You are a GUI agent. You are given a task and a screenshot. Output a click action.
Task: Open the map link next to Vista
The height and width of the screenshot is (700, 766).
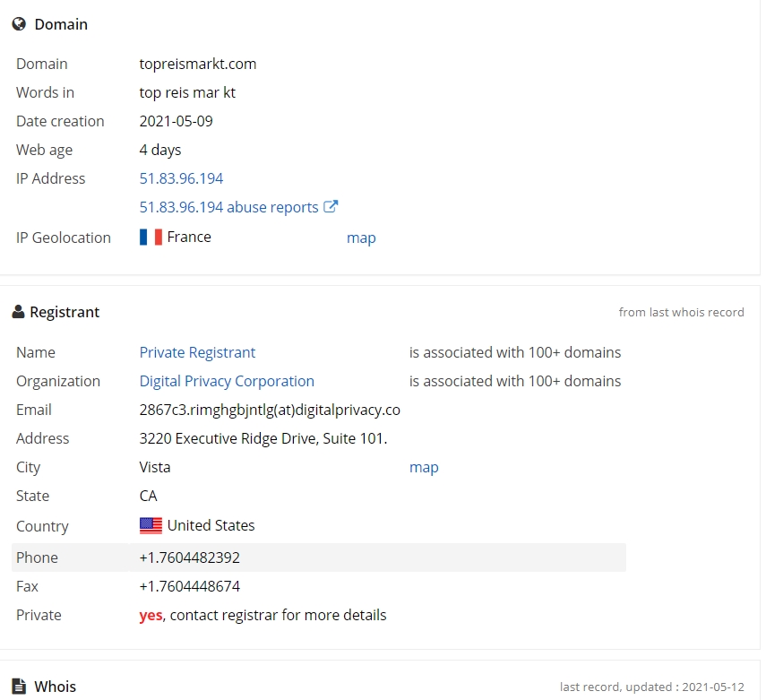pyautogui.click(x=424, y=467)
